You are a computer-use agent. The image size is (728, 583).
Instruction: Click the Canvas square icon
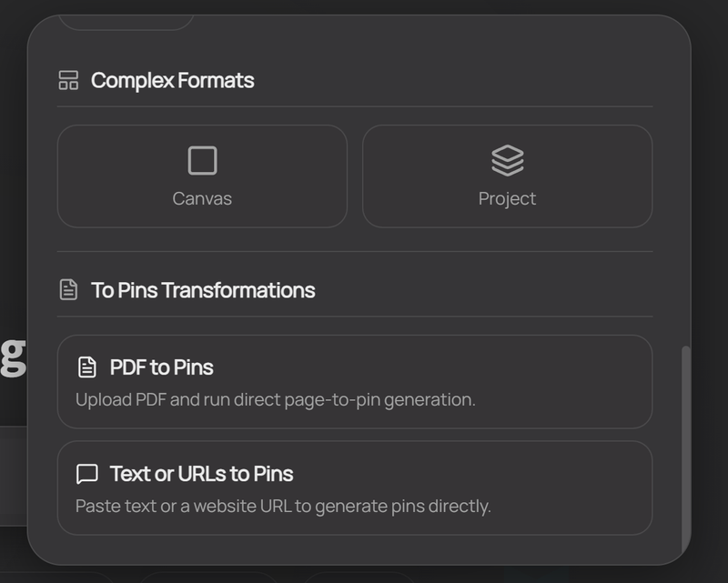(202, 161)
